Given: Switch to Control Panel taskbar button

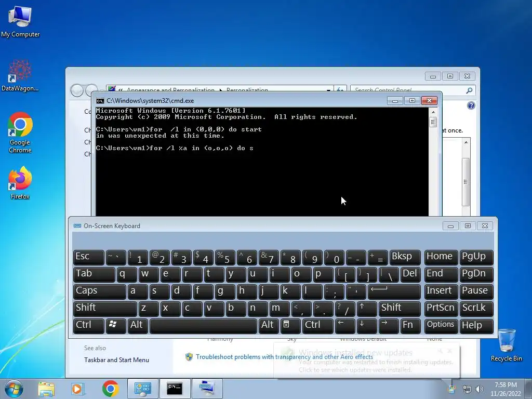Looking at the screenshot, I should [x=142, y=389].
